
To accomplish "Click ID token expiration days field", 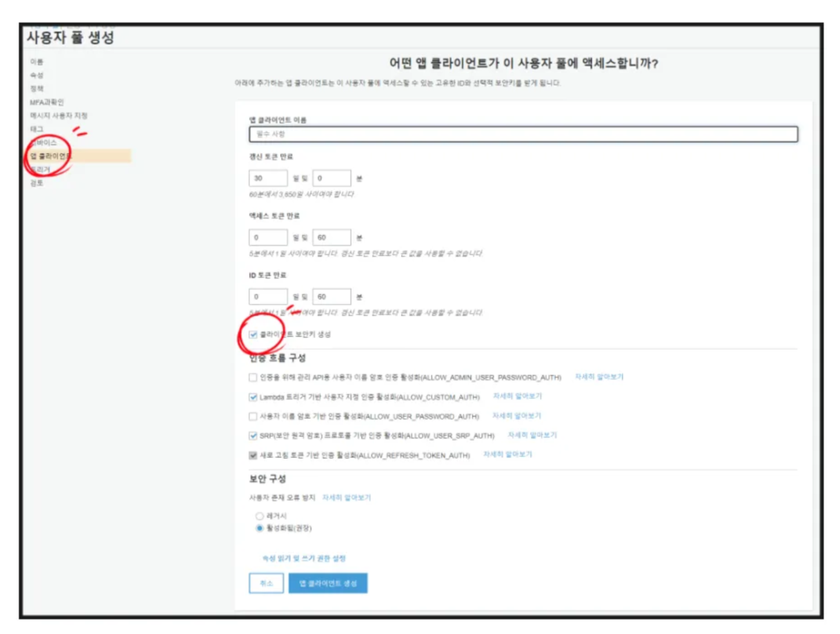I will click(x=268, y=297).
